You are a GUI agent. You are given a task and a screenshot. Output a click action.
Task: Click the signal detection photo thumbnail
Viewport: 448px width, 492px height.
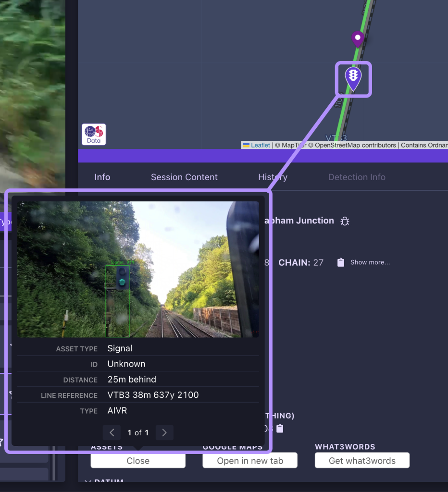(x=138, y=269)
